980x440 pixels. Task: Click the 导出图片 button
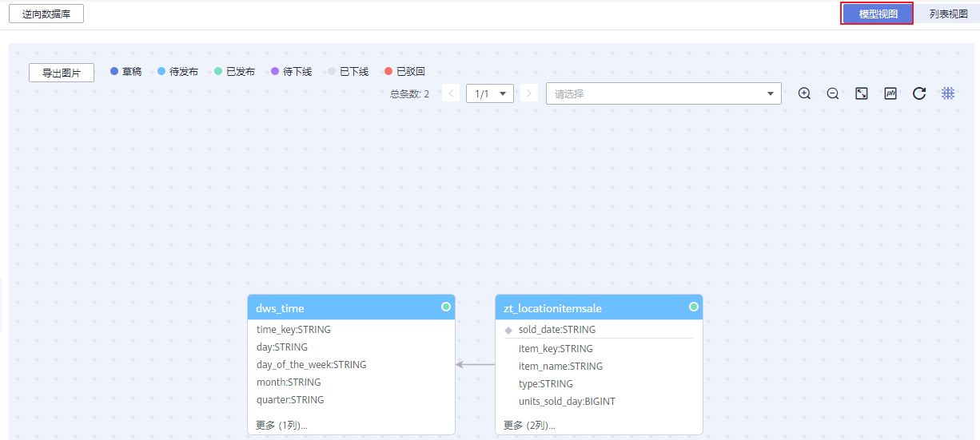pyautogui.click(x=62, y=73)
